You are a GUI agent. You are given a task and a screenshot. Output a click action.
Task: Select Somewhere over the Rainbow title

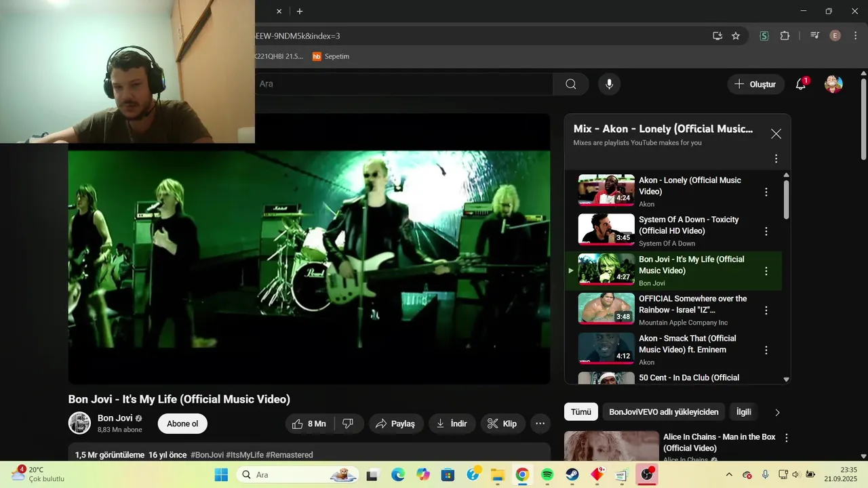click(692, 304)
